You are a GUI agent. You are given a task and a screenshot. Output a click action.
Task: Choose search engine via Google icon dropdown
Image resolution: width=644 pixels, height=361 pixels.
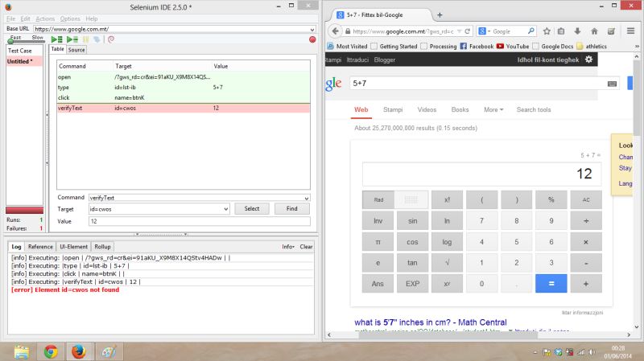tap(485, 31)
